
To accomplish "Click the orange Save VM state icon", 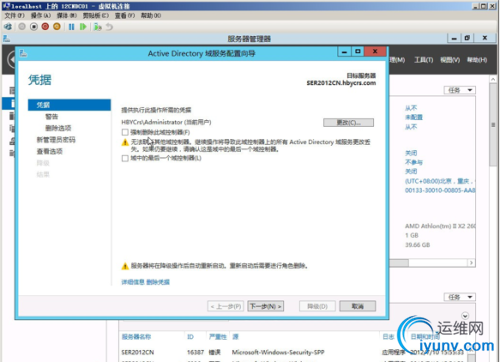I will point(57,27).
